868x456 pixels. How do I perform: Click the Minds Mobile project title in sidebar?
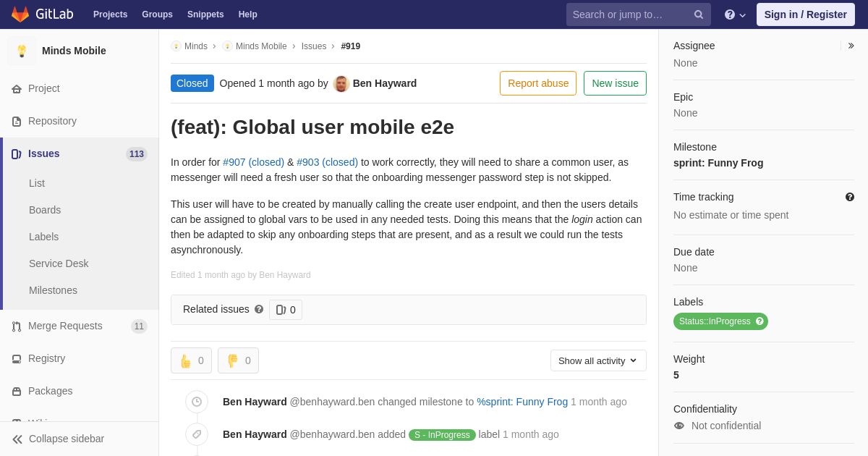pos(74,51)
